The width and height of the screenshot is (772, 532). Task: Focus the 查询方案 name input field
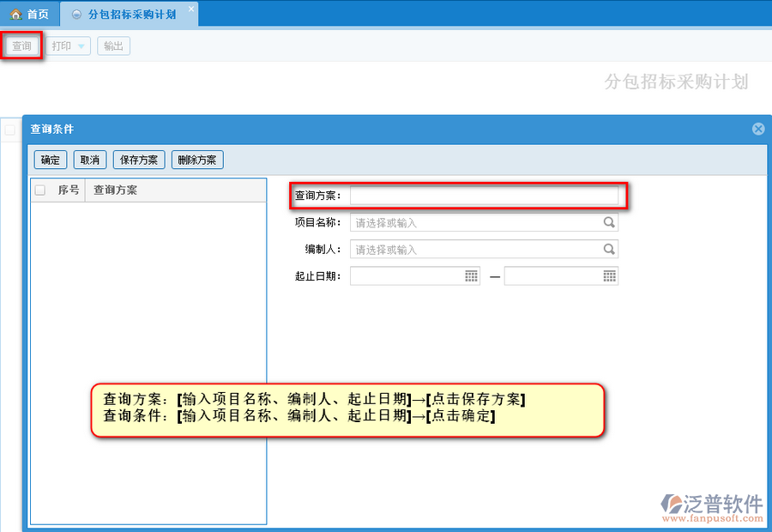click(483, 196)
